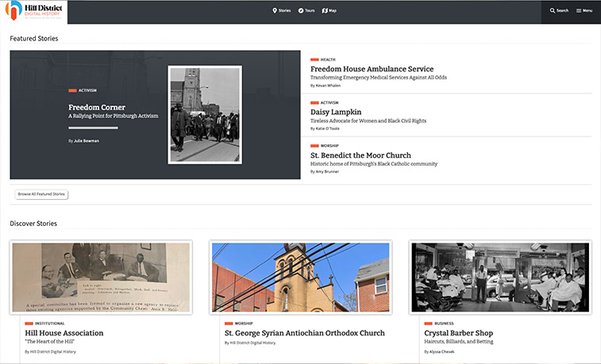Click the WORSHIP tag above St. Benedict
This screenshot has width=601, height=364.
(329, 146)
